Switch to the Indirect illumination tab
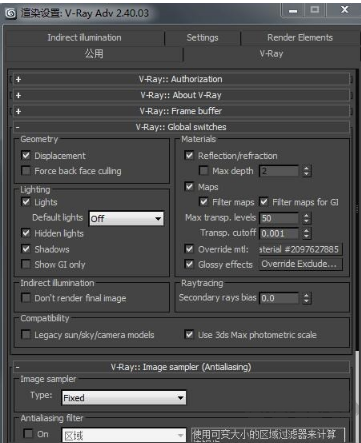Screen dimensions: 361x443 coord(84,38)
